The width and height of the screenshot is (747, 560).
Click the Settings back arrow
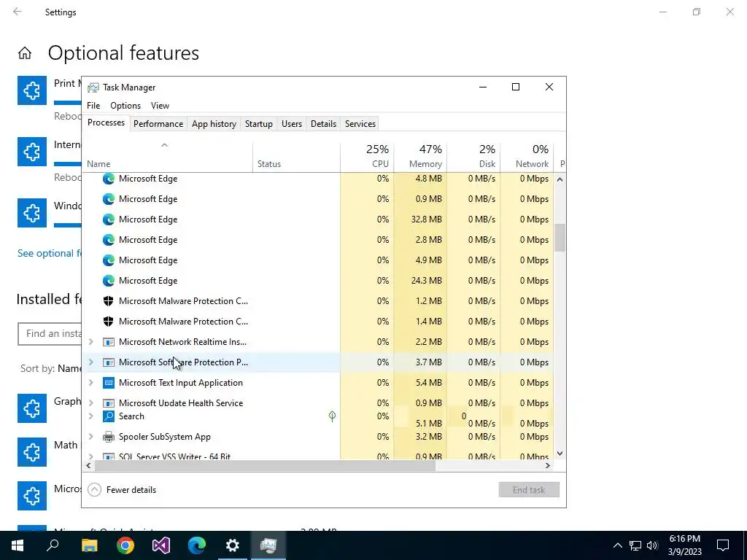click(18, 12)
